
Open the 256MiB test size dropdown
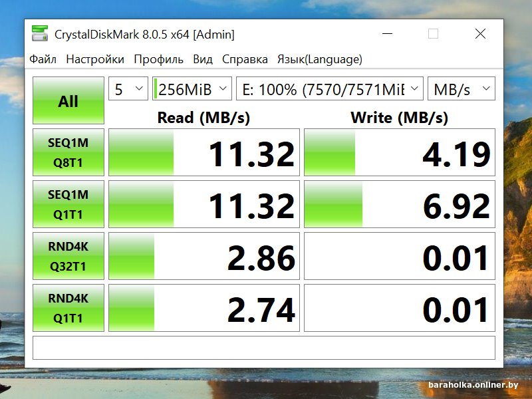pos(192,88)
